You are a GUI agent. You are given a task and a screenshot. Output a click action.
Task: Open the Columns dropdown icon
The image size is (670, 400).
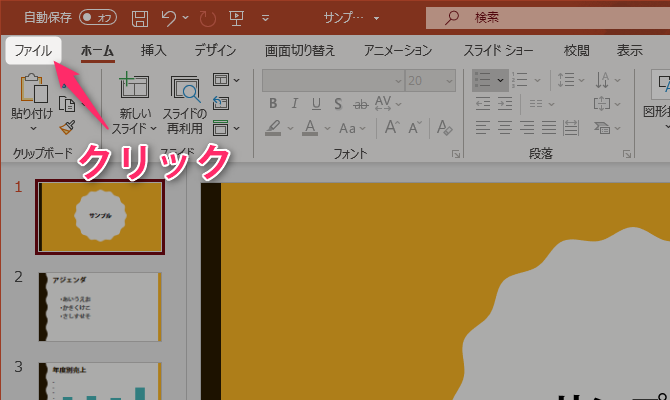tap(541, 104)
